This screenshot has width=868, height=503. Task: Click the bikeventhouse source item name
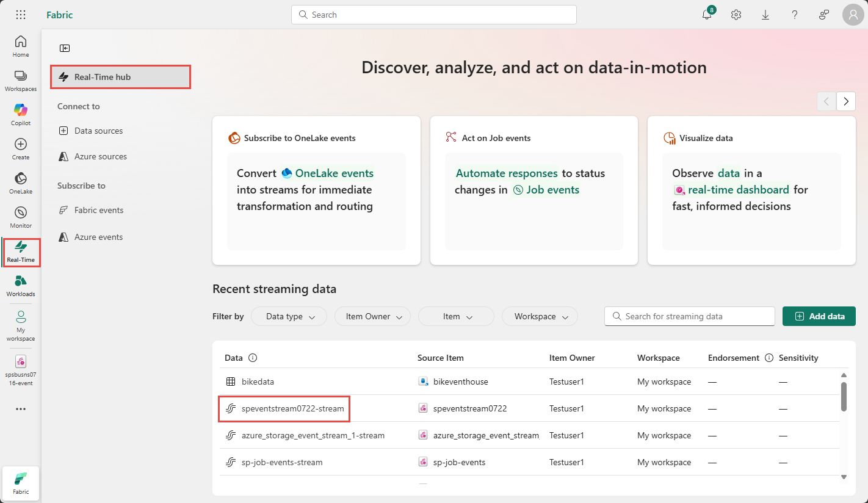pyautogui.click(x=460, y=382)
